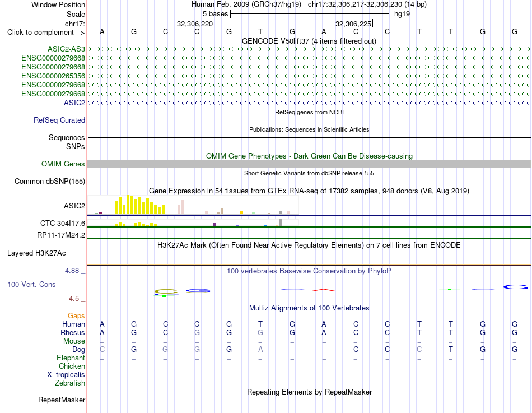This screenshot has width=532, height=413.
Task: Click the 32,306,220 position marker
Action: (x=195, y=24)
